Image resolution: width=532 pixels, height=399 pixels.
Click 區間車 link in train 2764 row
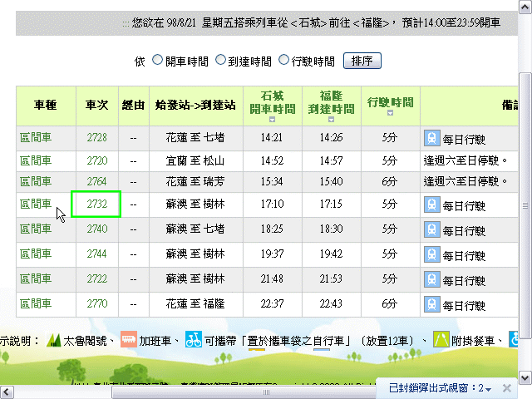pos(36,181)
